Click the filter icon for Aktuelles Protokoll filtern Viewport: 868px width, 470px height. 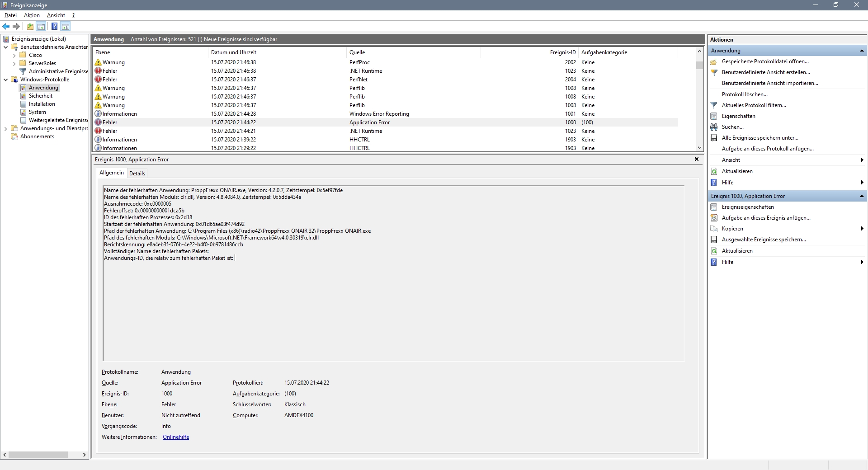[x=714, y=105]
